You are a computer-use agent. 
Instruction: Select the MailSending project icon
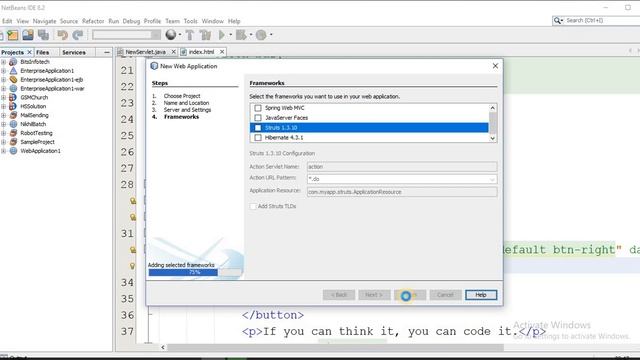(13, 116)
